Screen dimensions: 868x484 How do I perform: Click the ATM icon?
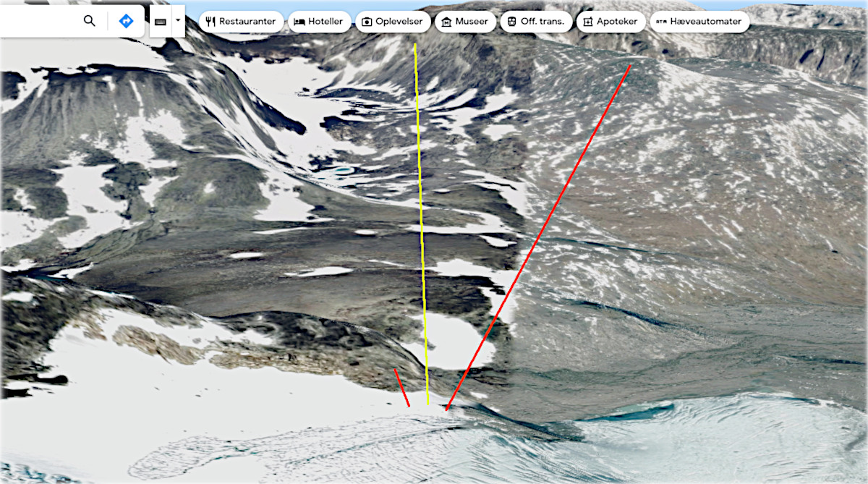[x=661, y=22]
